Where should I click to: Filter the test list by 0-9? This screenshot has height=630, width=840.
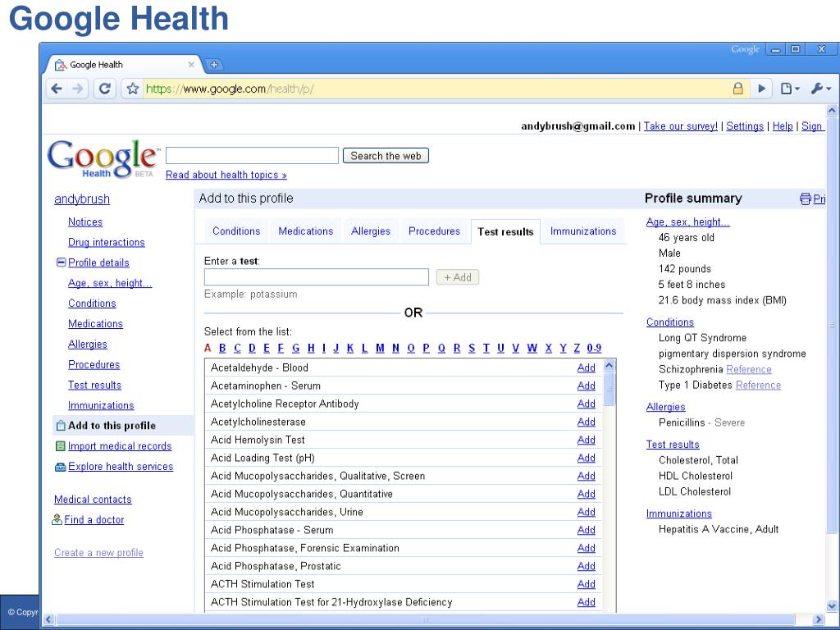(594, 348)
